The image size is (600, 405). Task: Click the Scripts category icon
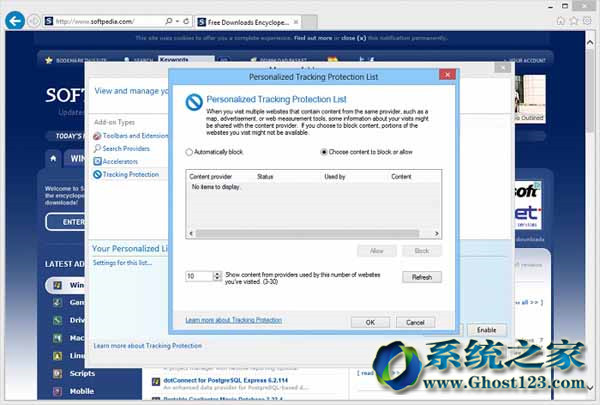57,373
